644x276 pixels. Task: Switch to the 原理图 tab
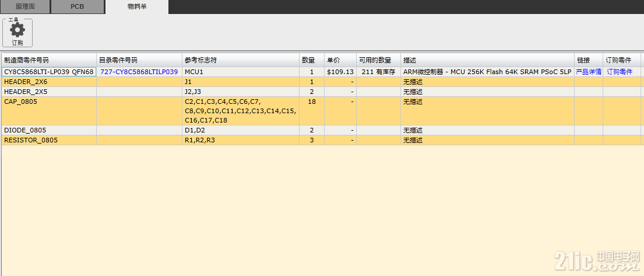point(25,6)
